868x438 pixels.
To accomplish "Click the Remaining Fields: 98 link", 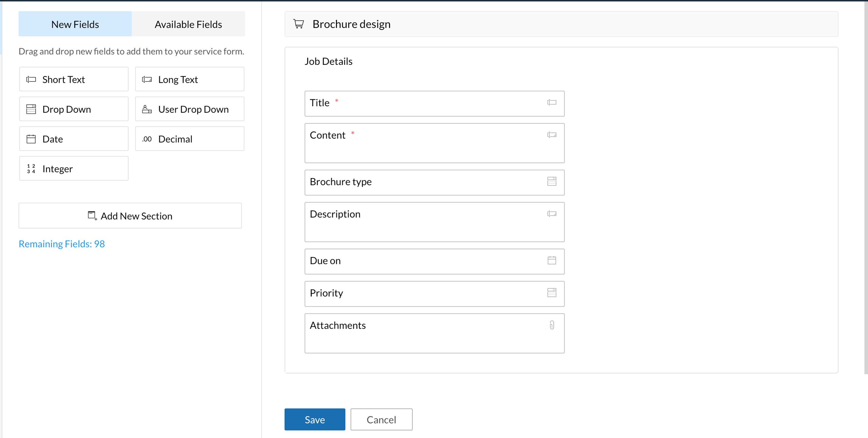I will tap(62, 243).
